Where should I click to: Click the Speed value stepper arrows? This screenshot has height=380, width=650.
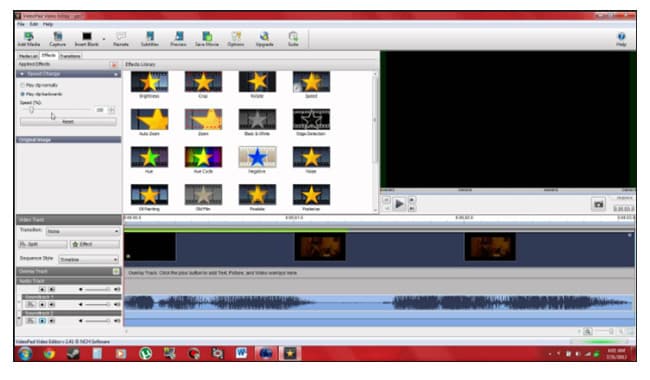click(112, 110)
